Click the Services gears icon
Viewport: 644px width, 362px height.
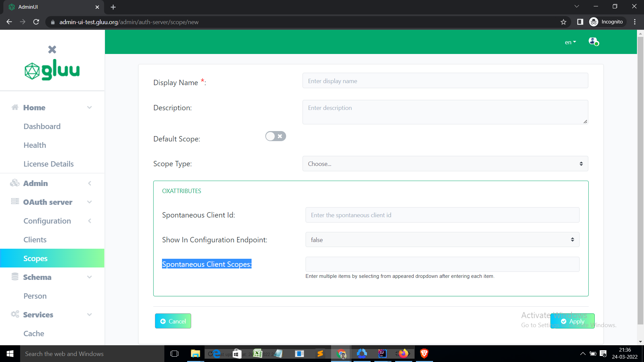click(15, 314)
